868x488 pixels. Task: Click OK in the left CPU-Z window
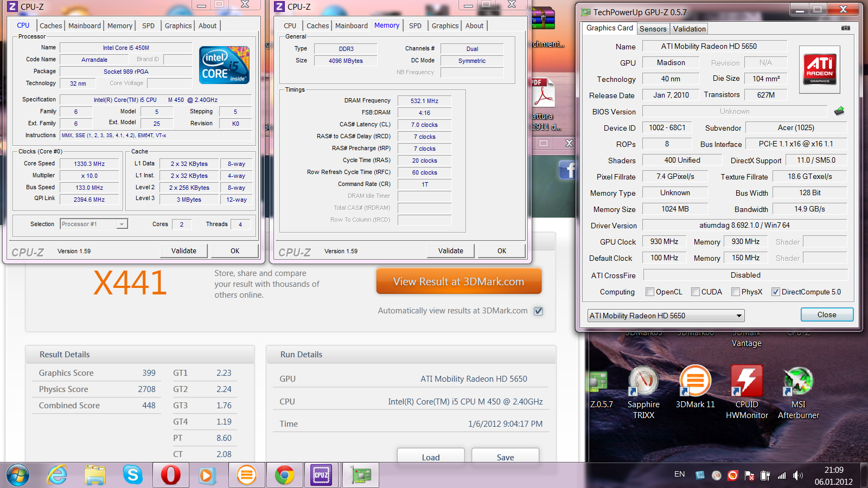(x=234, y=251)
